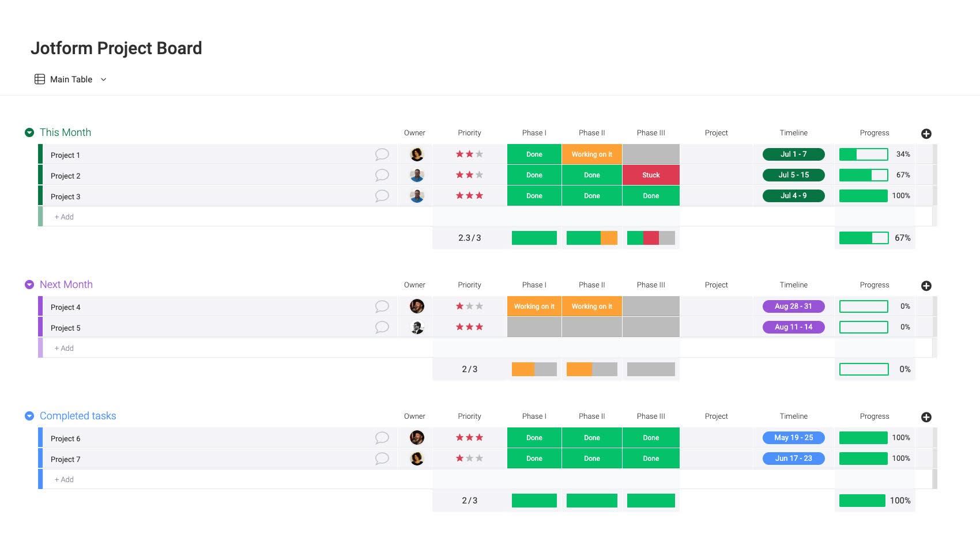Click the plus icon to add a column in This Month
Image resolution: width=980 pixels, height=553 pixels.
[x=926, y=134]
